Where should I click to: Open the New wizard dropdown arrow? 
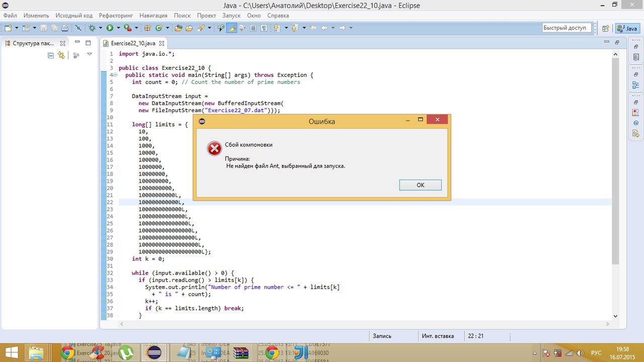click(x=17, y=28)
